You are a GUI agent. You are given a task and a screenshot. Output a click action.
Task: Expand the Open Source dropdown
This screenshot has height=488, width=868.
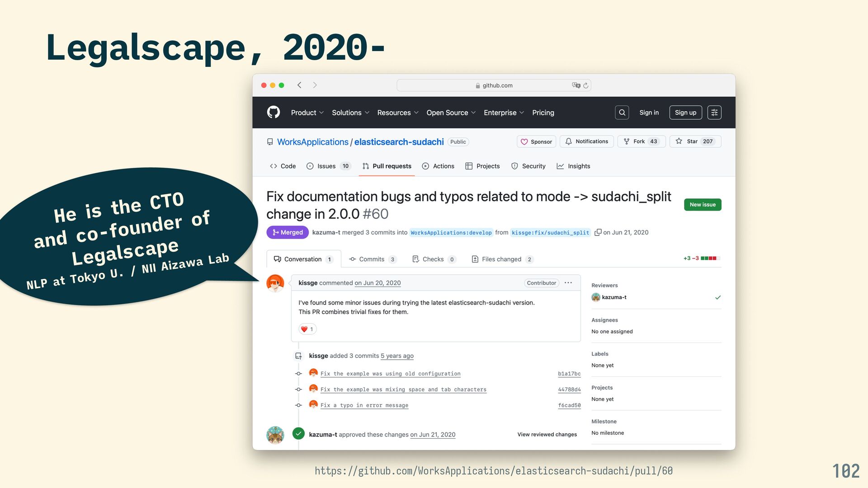pyautogui.click(x=451, y=113)
